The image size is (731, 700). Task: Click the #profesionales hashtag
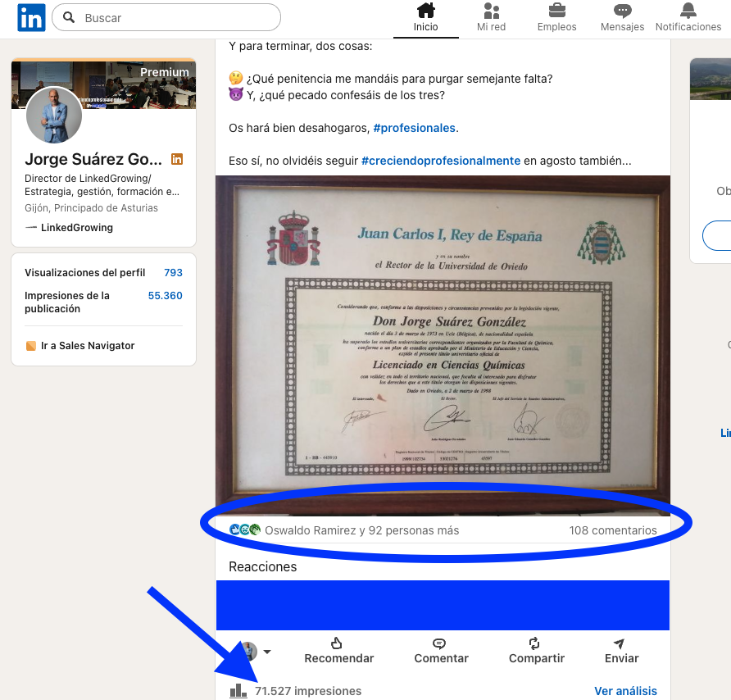[414, 128]
